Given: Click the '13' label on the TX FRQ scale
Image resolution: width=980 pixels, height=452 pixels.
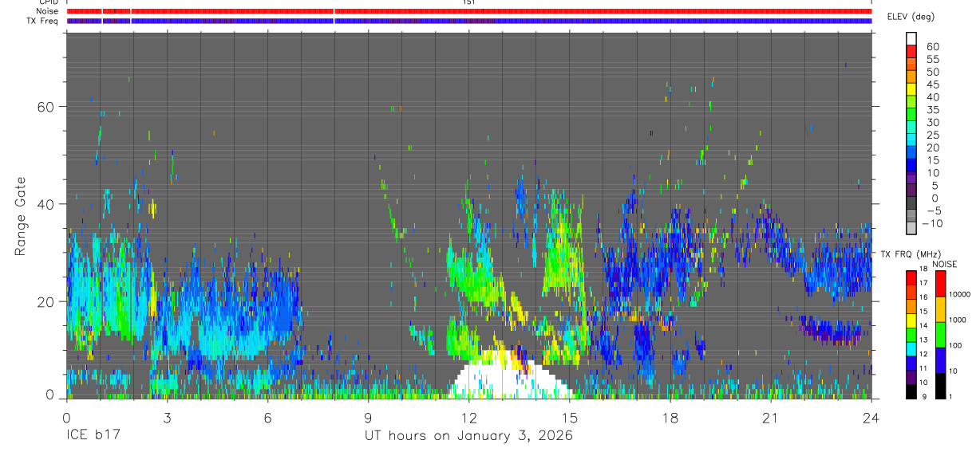Looking at the screenshot, I should 923,340.
